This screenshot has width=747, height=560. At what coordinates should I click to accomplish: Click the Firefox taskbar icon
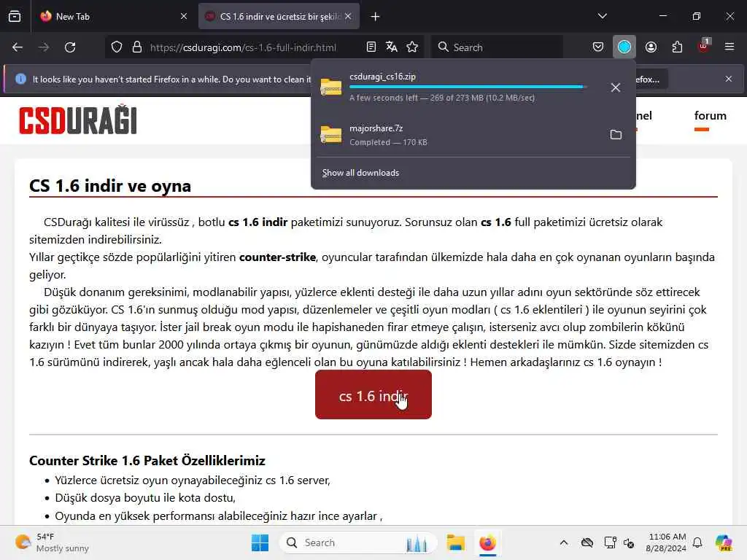click(487, 542)
